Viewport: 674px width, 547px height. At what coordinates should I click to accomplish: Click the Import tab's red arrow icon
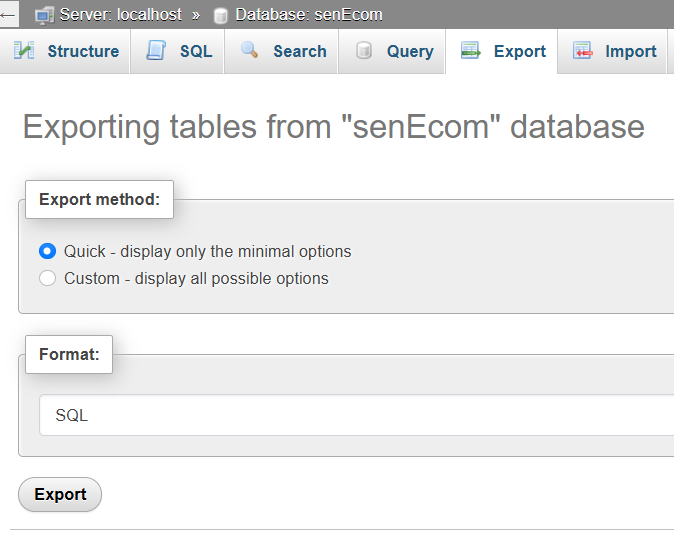[x=583, y=51]
